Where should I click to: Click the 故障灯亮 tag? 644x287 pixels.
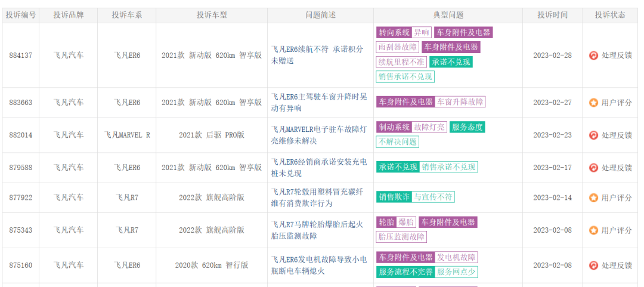[x=429, y=127]
